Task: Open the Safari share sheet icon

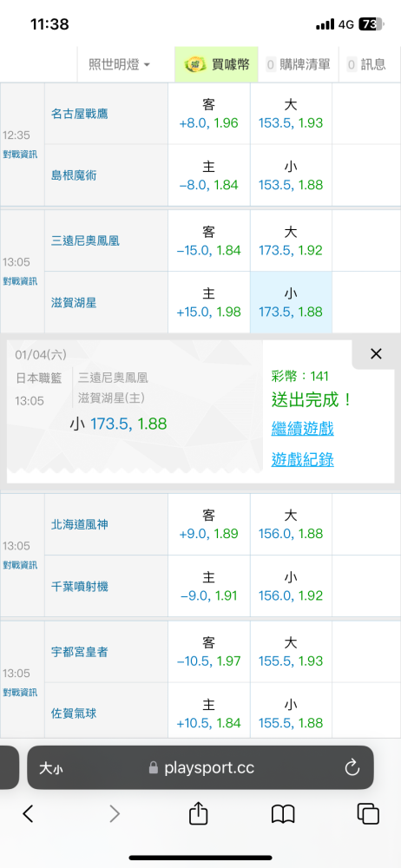Action: pos(198,812)
